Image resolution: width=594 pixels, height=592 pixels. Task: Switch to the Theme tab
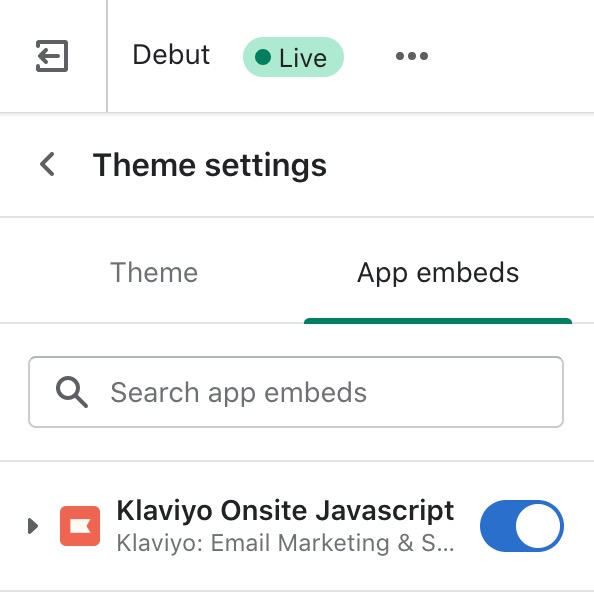tap(154, 273)
